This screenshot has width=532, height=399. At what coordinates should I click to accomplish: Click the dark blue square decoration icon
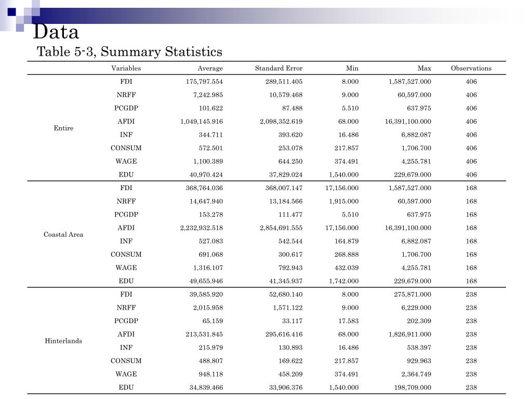[x=12, y=12]
